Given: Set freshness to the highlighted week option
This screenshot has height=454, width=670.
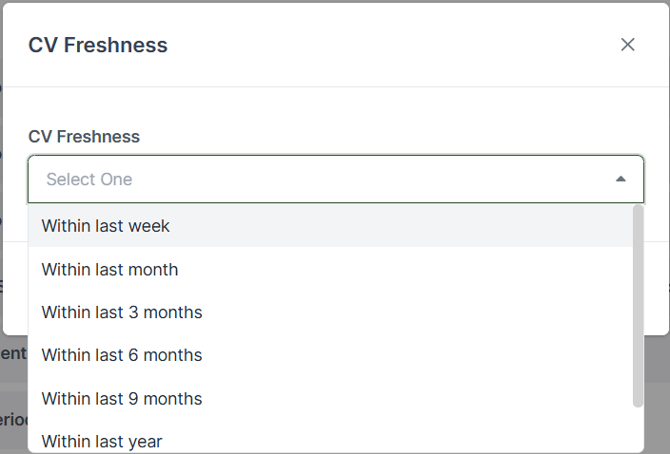Looking at the screenshot, I should point(106,226).
